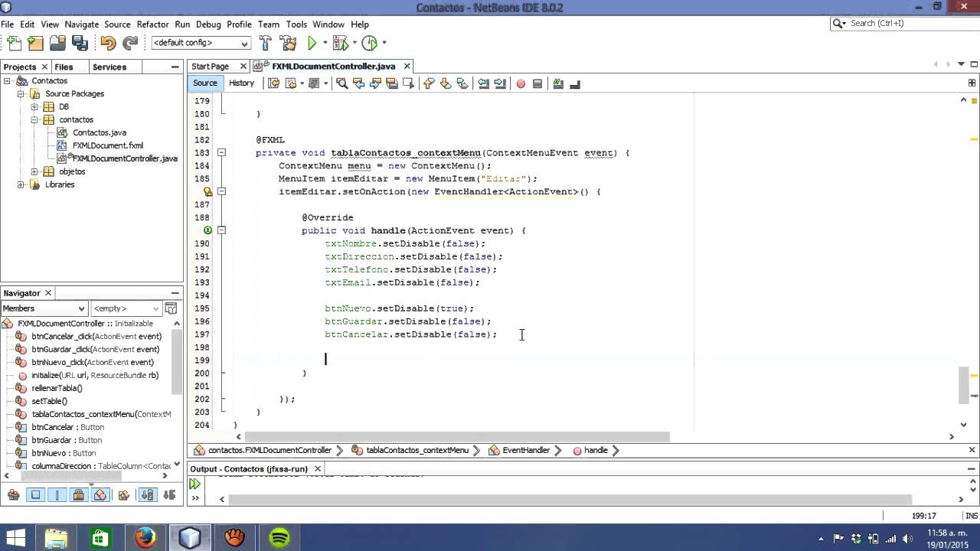Click the New Project toolbar icon
This screenshot has width=980, height=551.
[35, 43]
